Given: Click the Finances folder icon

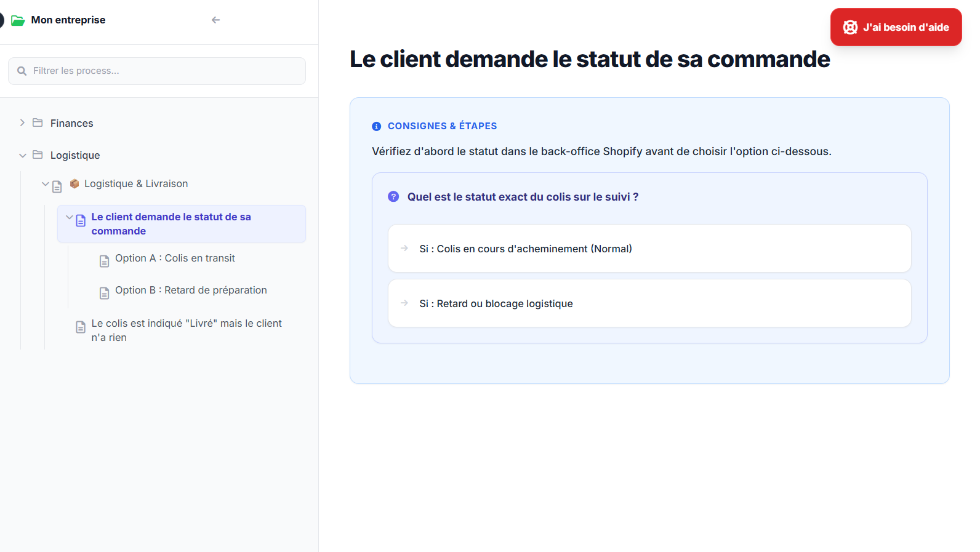Looking at the screenshot, I should [x=38, y=123].
